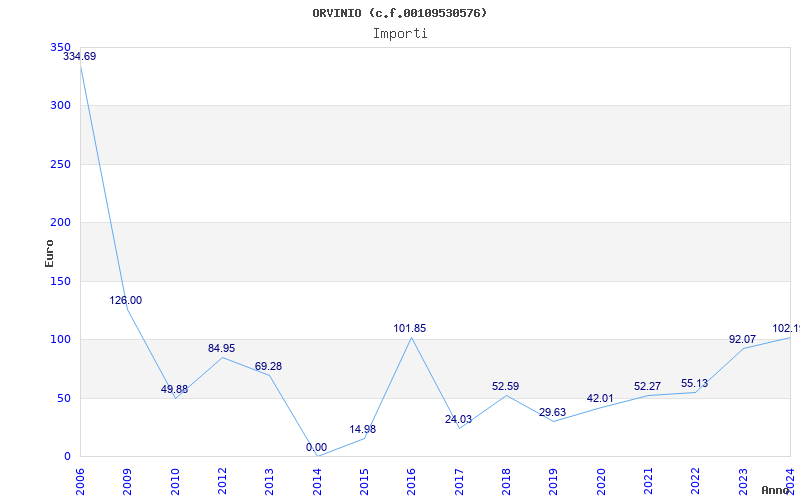Image resolution: width=800 pixels, height=500 pixels.
Task: Click the y-axis tick 150
Action: pyautogui.click(x=60, y=281)
